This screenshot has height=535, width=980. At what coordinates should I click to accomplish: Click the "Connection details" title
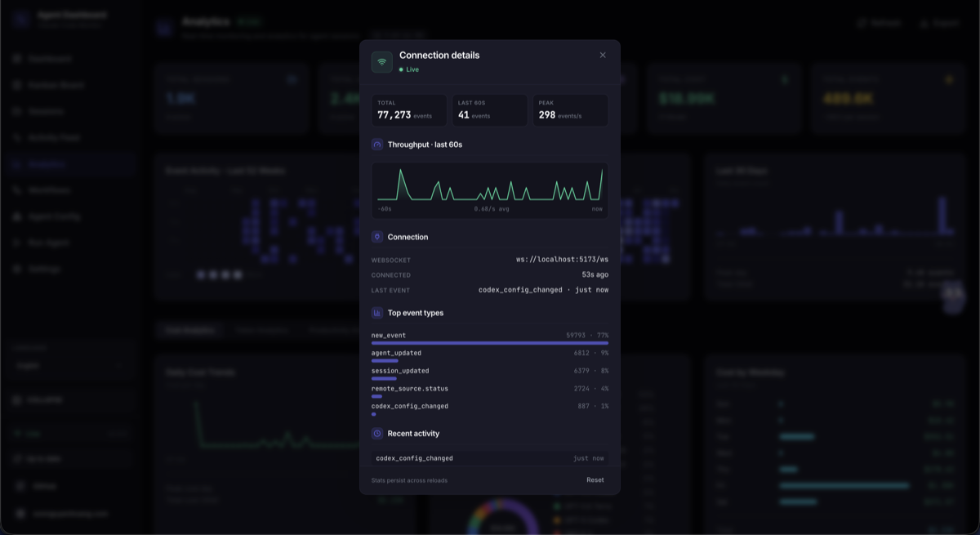[439, 56]
